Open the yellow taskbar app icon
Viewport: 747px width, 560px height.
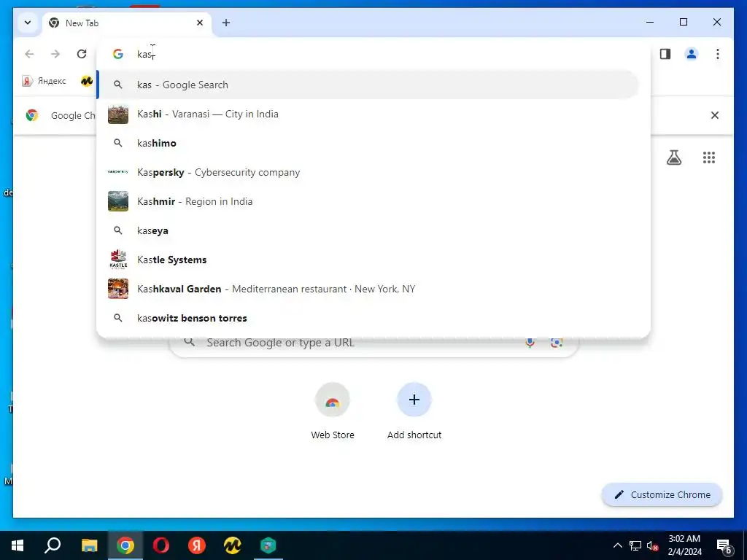[x=233, y=545]
